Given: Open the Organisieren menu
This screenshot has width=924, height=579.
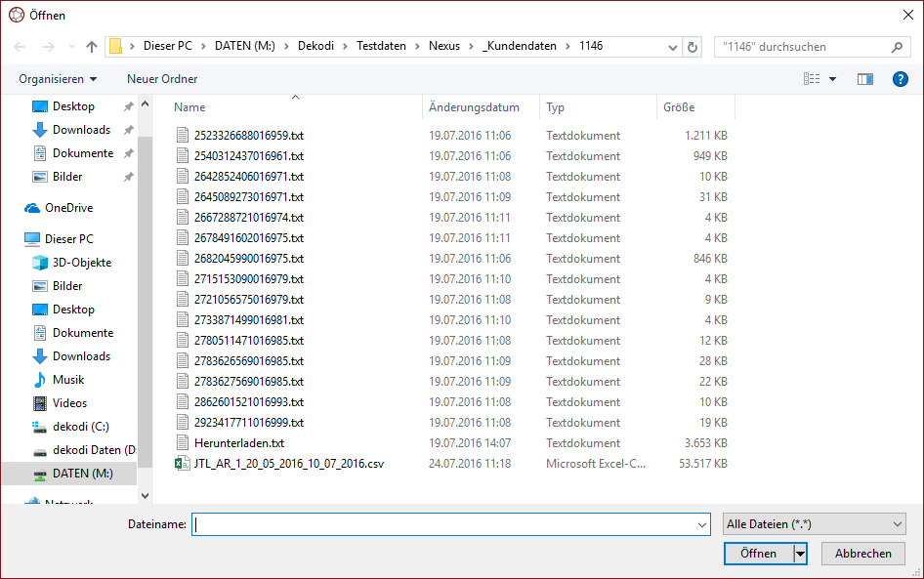Looking at the screenshot, I should [x=58, y=79].
